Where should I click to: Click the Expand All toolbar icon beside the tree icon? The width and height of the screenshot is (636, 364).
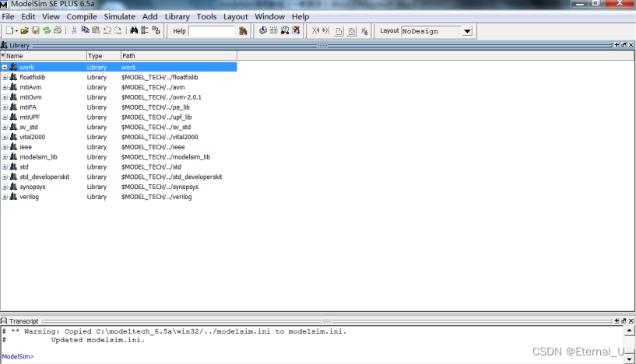(x=156, y=30)
